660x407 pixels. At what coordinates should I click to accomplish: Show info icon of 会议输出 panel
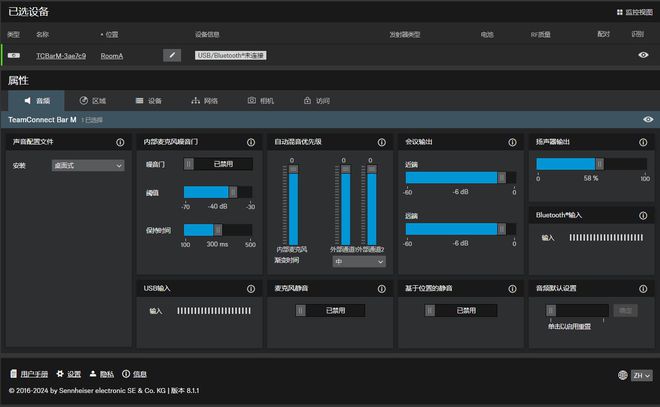512,142
